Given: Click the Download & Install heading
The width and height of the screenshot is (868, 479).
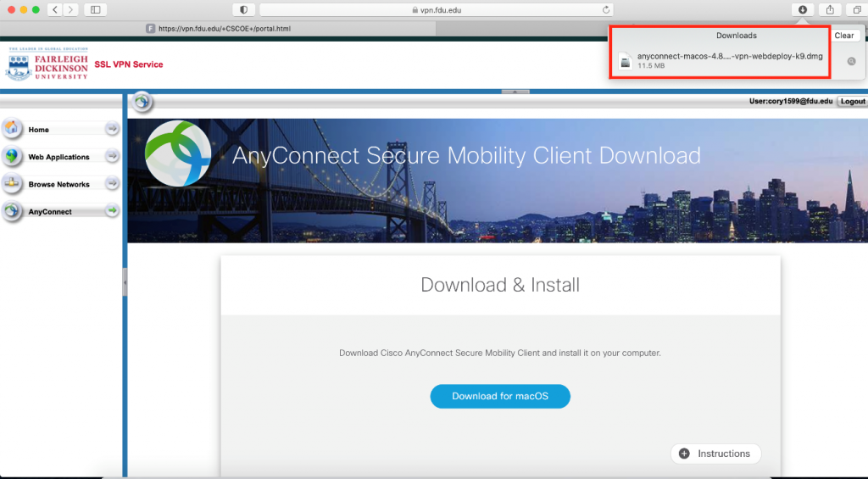Looking at the screenshot, I should pos(500,285).
